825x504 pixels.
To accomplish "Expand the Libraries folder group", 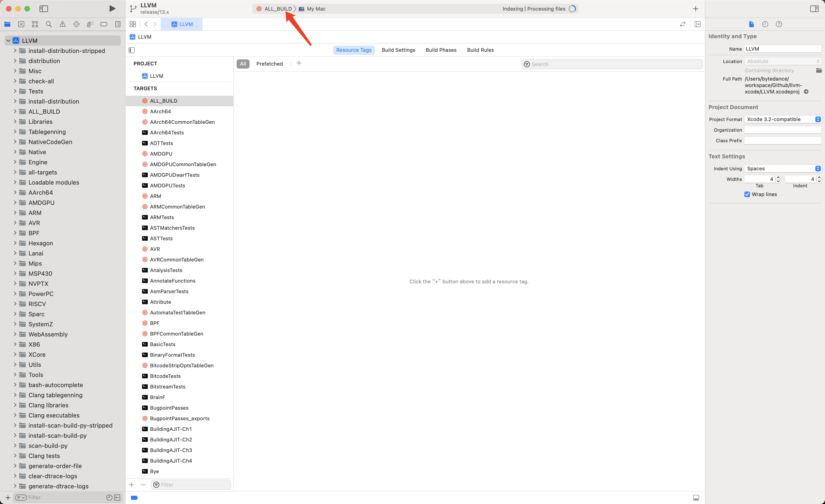I will tap(15, 122).
